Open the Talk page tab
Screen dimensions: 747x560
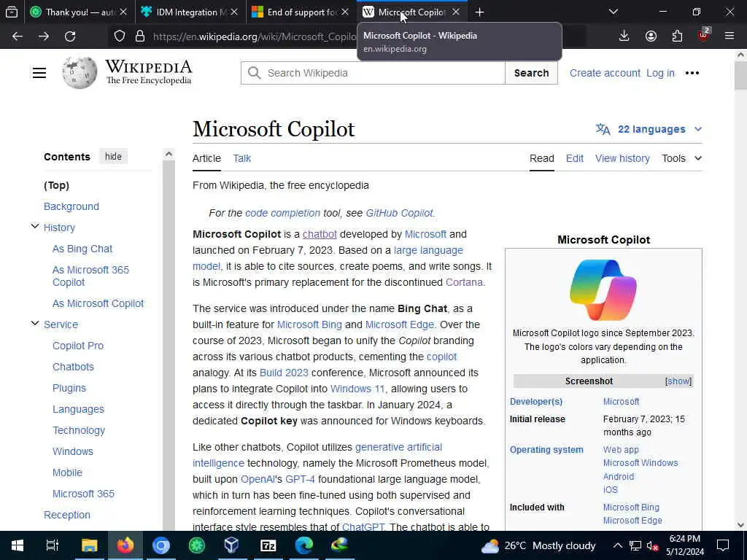242,158
